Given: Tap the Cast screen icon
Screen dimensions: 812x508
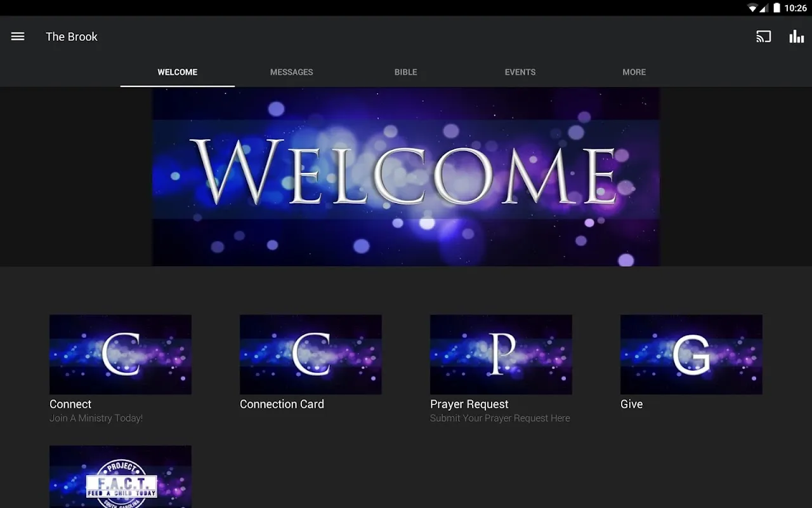Looking at the screenshot, I should tap(763, 37).
